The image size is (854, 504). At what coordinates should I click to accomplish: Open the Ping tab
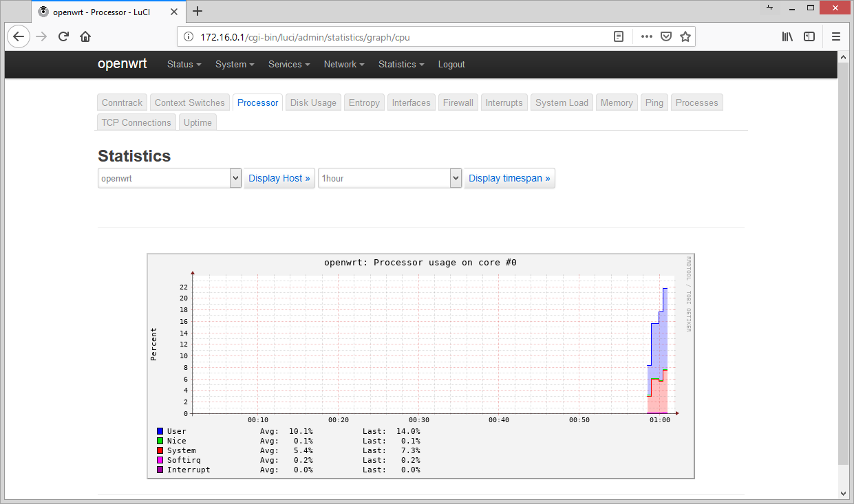click(x=654, y=102)
